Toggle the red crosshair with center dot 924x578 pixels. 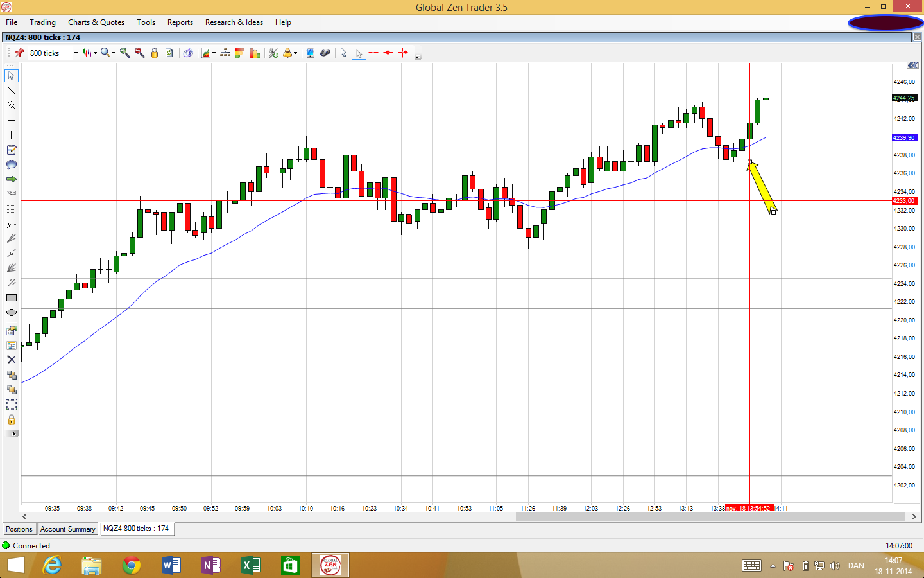[x=388, y=53]
